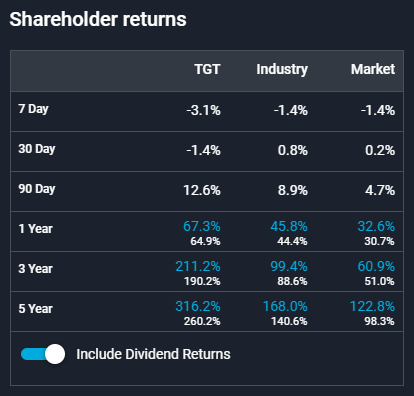Click the 3 Year row label

click(x=35, y=269)
